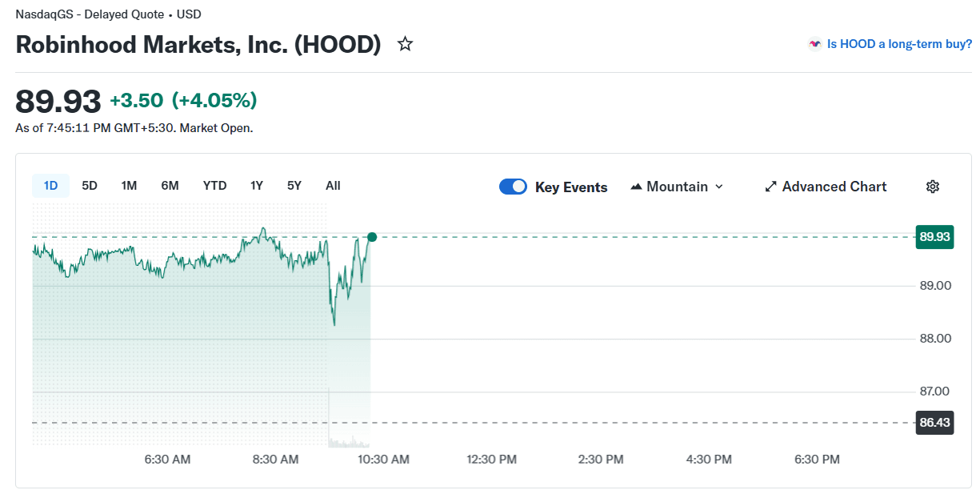The width and height of the screenshot is (980, 490).
Task: Click the 86.43 previous close label
Action: click(x=934, y=422)
